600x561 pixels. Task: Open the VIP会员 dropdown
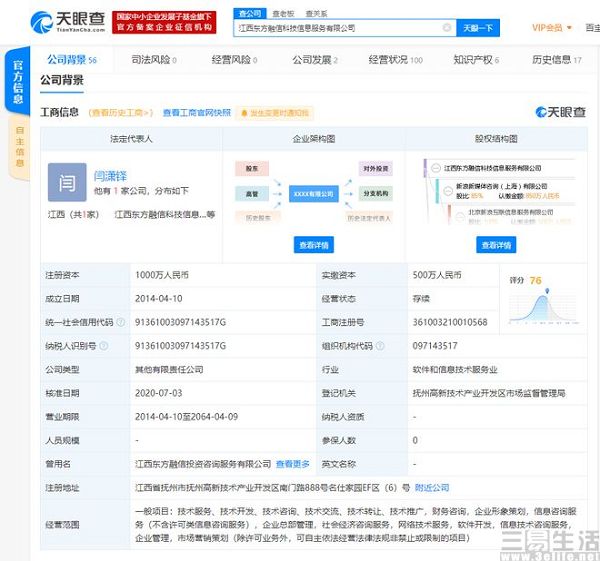tap(551, 28)
